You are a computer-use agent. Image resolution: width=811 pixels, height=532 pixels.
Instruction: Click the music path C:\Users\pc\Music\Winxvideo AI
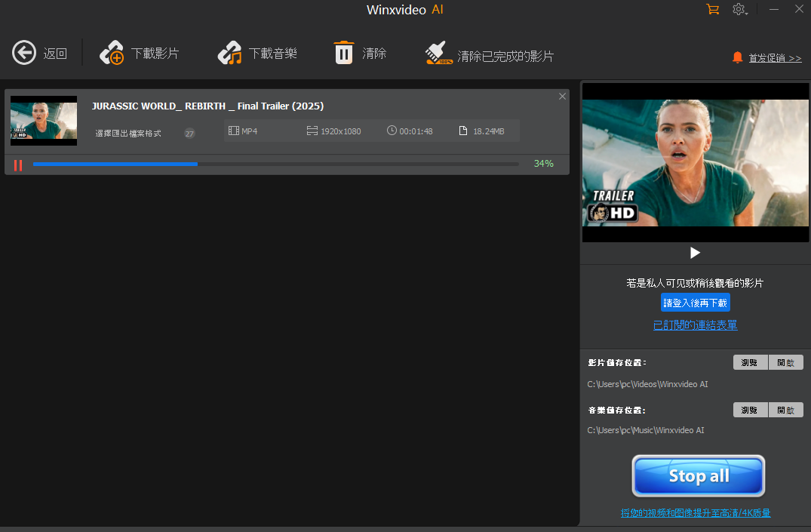[646, 430]
